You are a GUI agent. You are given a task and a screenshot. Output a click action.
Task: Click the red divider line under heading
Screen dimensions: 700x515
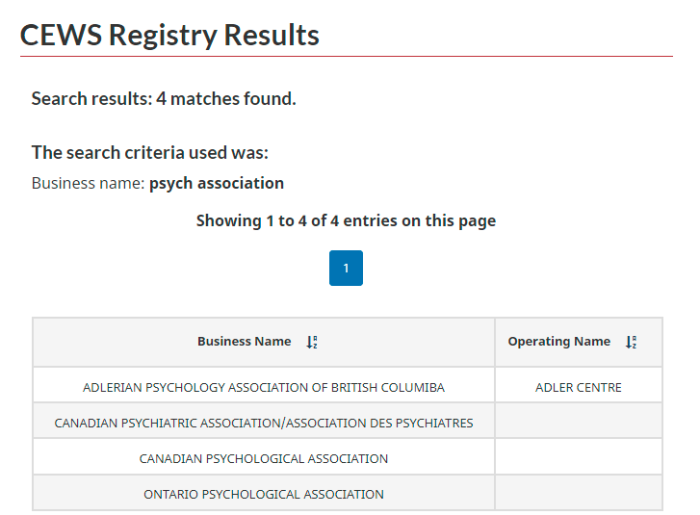tap(346, 57)
